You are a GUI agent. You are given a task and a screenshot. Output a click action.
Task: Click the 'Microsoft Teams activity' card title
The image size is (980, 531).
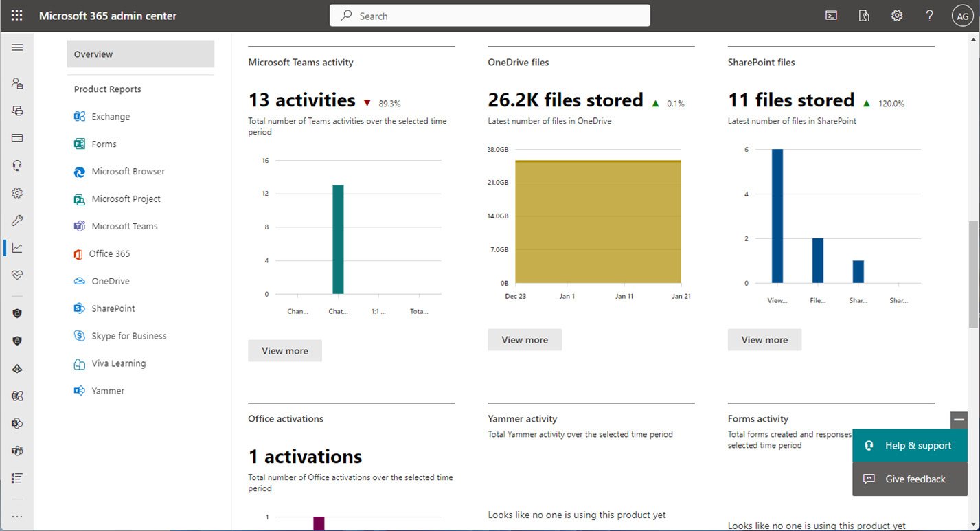[x=301, y=63]
